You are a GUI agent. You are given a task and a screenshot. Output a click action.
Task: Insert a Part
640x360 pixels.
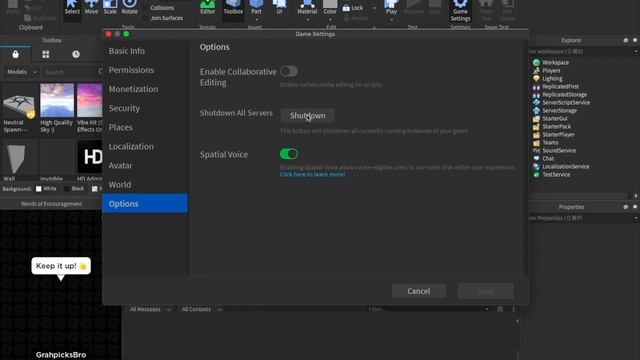tap(256, 8)
